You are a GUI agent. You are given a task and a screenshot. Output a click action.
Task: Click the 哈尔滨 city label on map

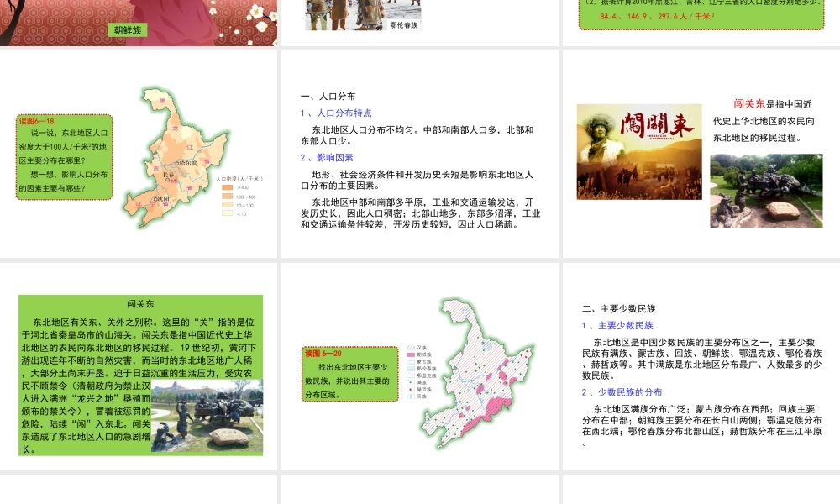coord(187,163)
